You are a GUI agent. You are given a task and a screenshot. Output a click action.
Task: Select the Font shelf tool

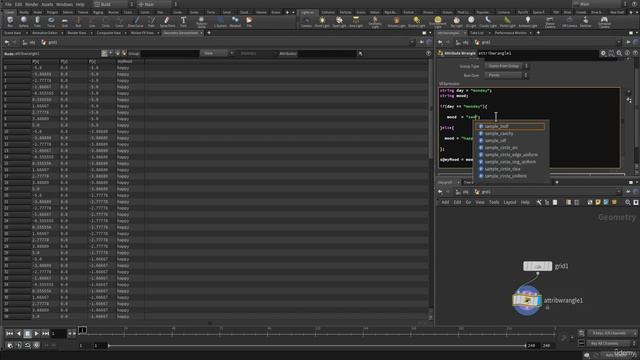pyautogui.click(x=183, y=22)
